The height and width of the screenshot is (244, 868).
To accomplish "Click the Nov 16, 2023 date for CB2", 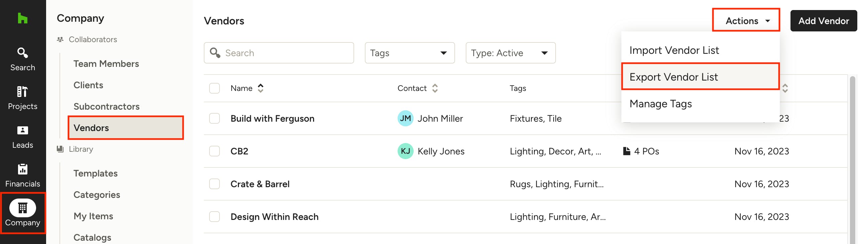I will pyautogui.click(x=761, y=151).
